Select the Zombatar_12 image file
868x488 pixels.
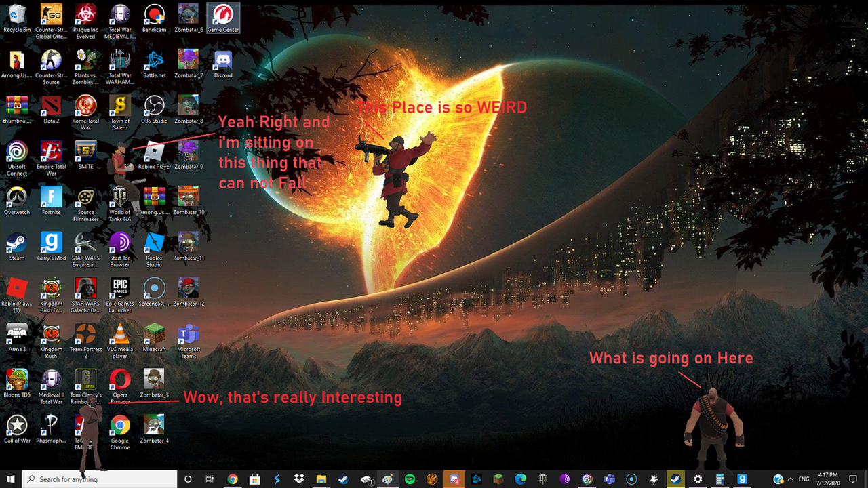click(x=189, y=292)
